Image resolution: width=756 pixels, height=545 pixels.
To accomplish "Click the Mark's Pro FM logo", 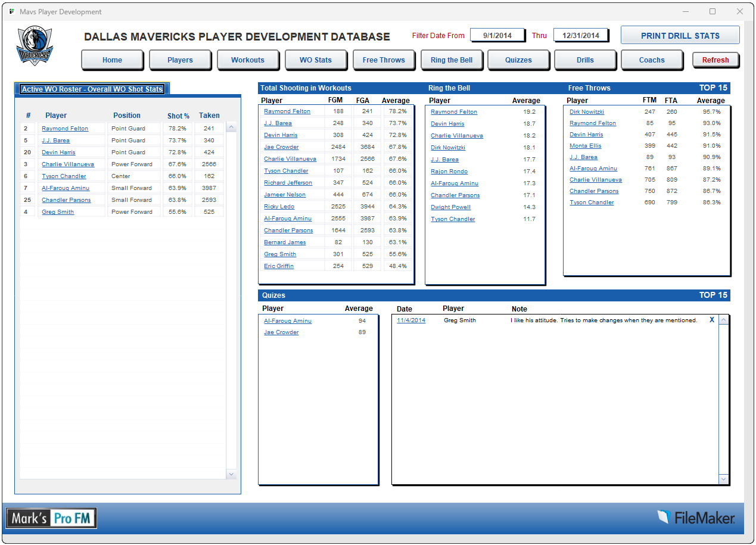I will (51, 518).
